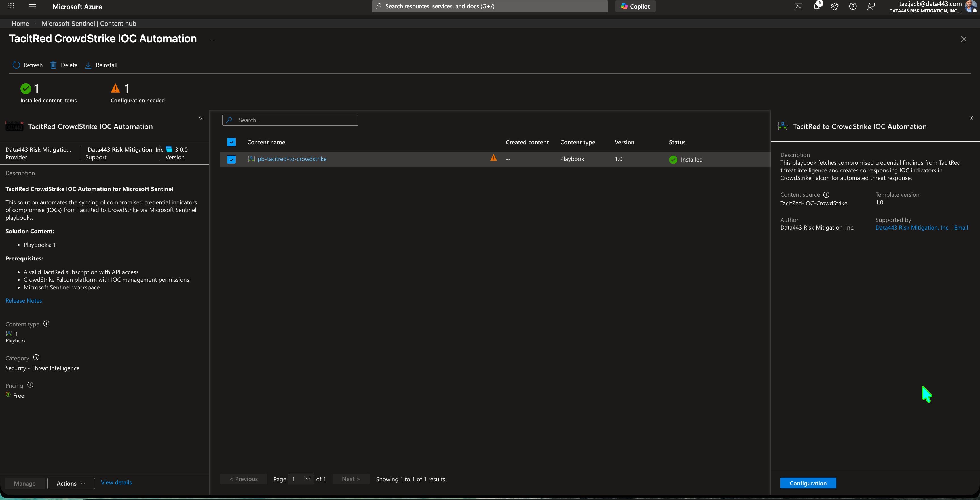Click the Help question mark icon
Image resolution: width=980 pixels, height=500 pixels.
pos(853,6)
